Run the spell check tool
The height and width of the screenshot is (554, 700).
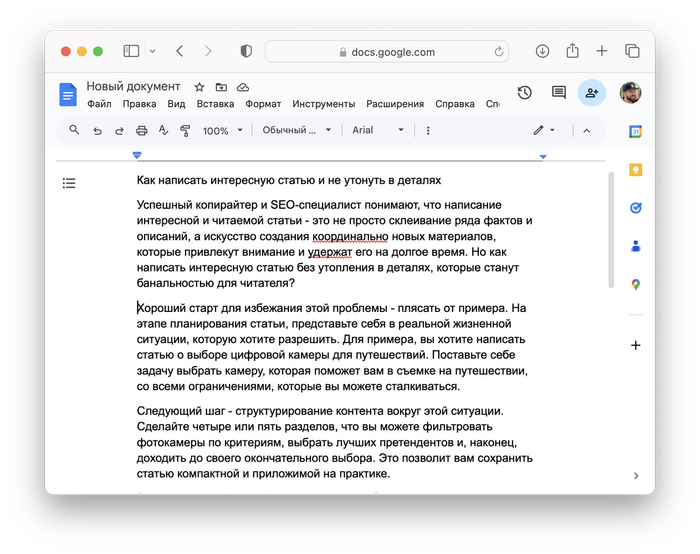163,130
